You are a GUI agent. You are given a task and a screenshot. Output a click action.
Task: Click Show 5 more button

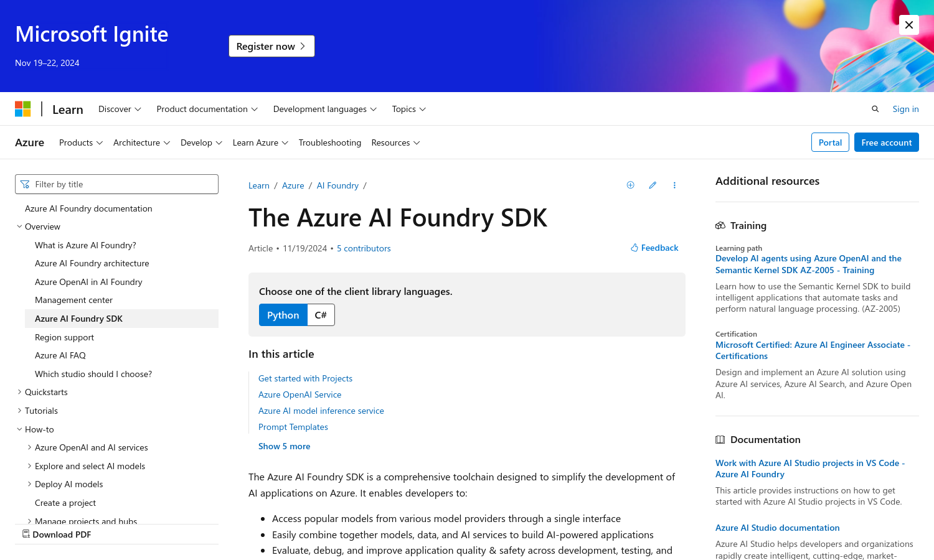pyautogui.click(x=284, y=446)
